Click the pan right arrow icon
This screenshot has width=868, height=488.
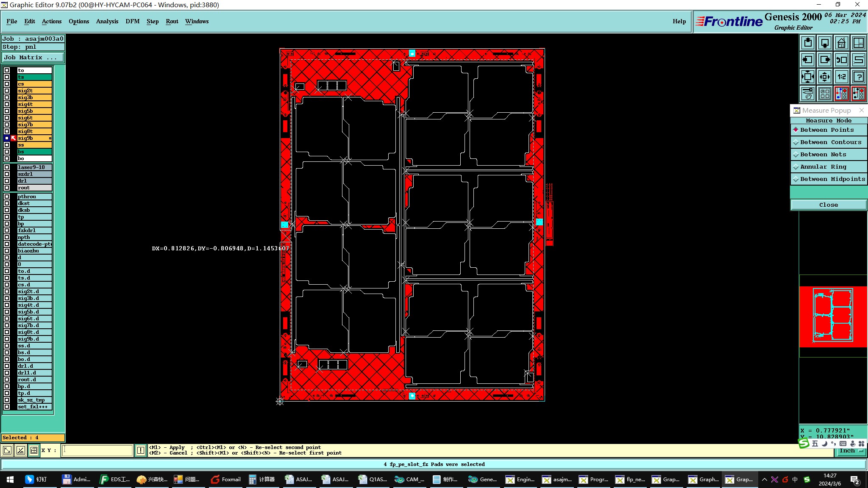(825, 60)
